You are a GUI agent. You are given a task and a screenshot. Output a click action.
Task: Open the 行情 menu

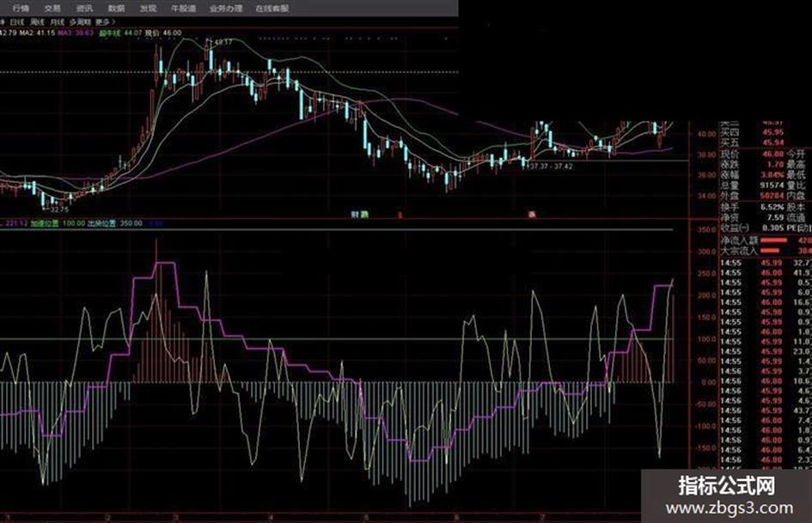(x=21, y=9)
